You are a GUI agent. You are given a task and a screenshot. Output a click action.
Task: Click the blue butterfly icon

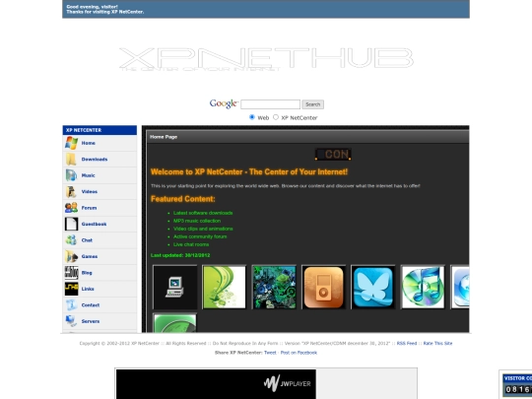coord(372,288)
